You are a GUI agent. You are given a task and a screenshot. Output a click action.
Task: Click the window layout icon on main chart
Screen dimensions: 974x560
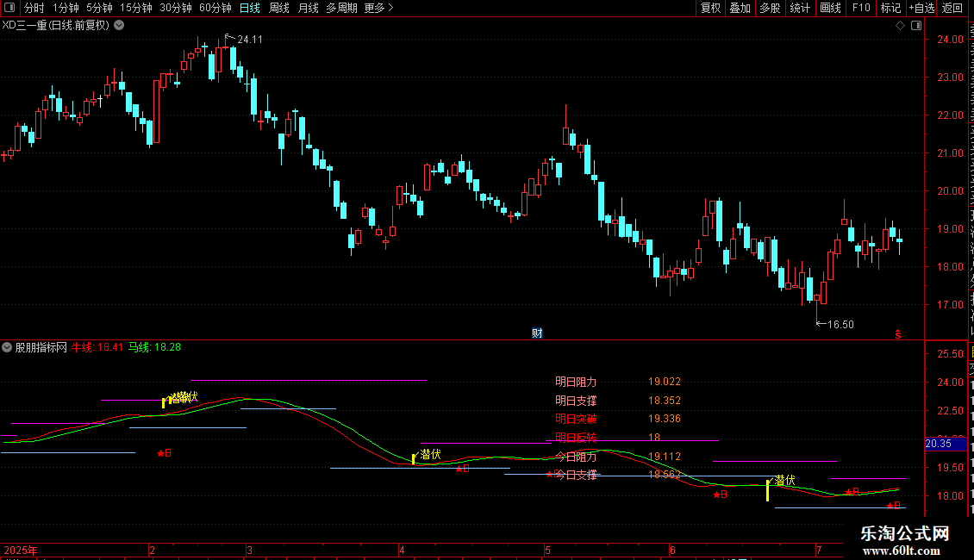tap(916, 26)
